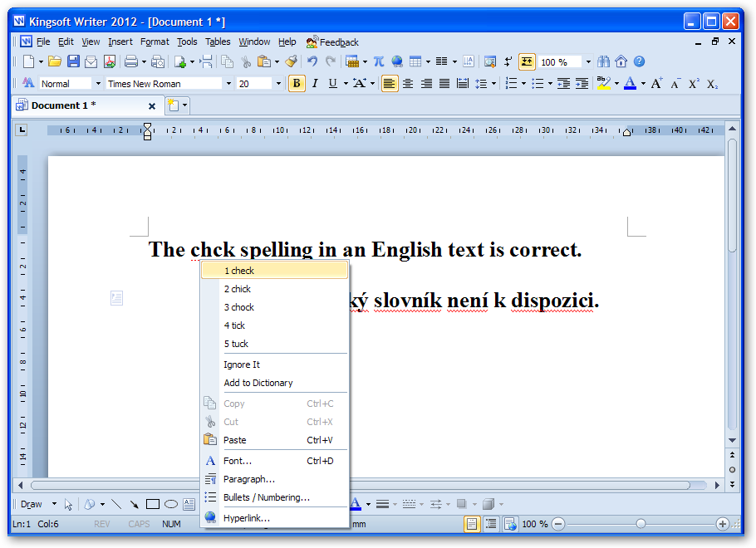Expand the line spacing dropdown arrow
Screen dimensions: 756x548
[x=493, y=84]
